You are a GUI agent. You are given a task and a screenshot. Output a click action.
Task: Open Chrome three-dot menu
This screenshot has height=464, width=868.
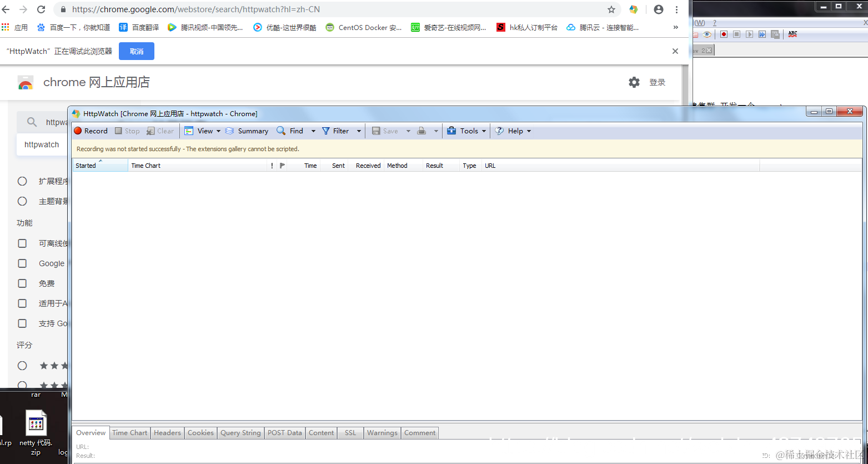click(676, 9)
